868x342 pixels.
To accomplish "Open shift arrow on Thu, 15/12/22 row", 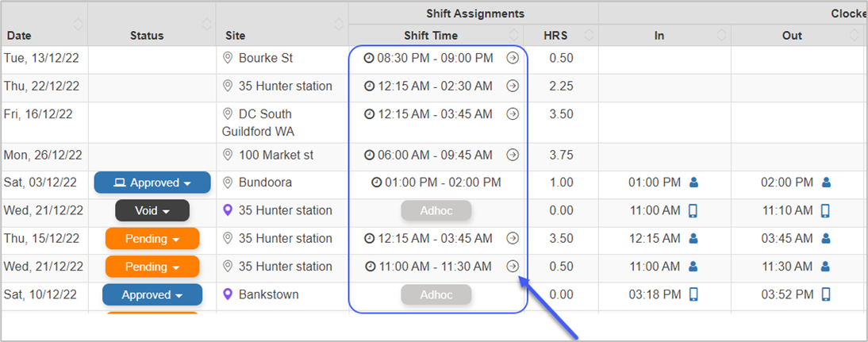I will click(x=513, y=239).
